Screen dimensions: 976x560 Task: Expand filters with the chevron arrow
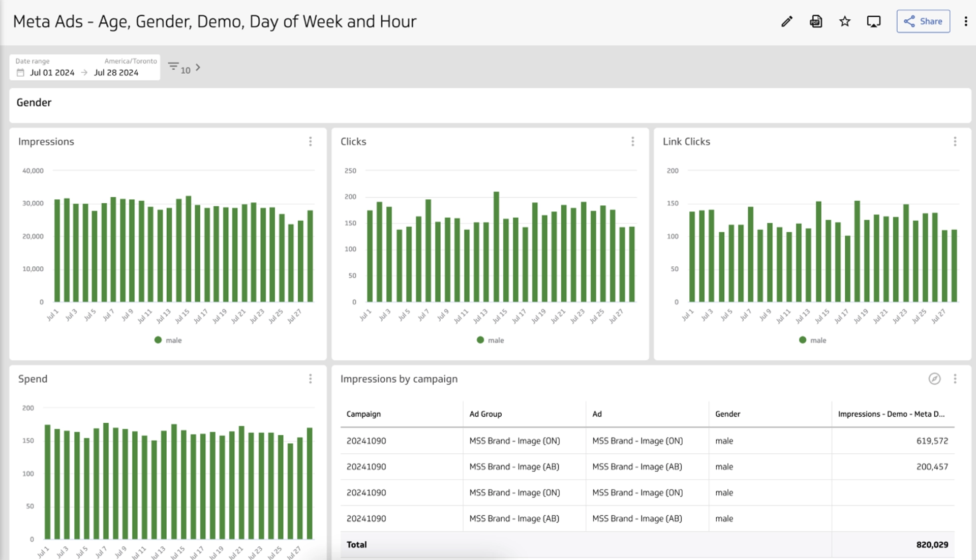click(x=198, y=67)
